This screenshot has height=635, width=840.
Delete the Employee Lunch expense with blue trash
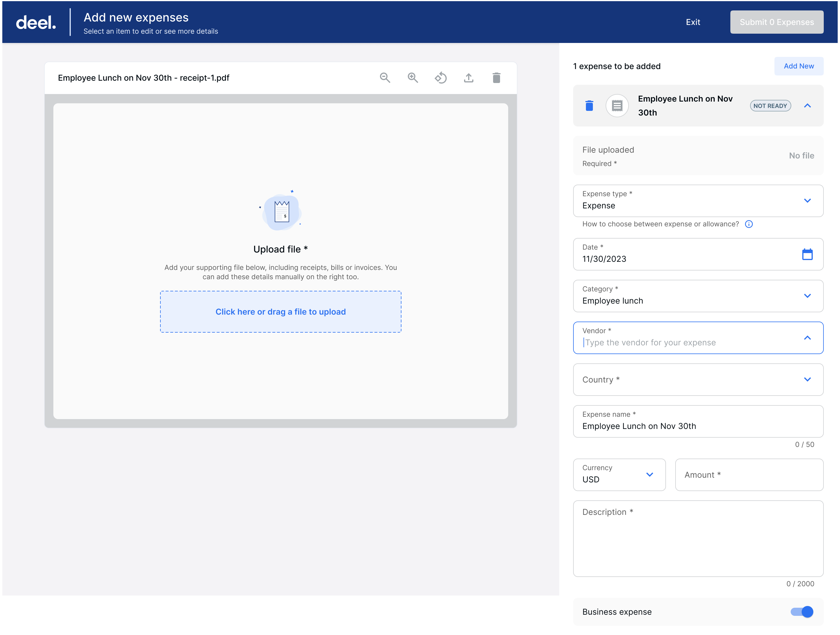click(x=589, y=106)
